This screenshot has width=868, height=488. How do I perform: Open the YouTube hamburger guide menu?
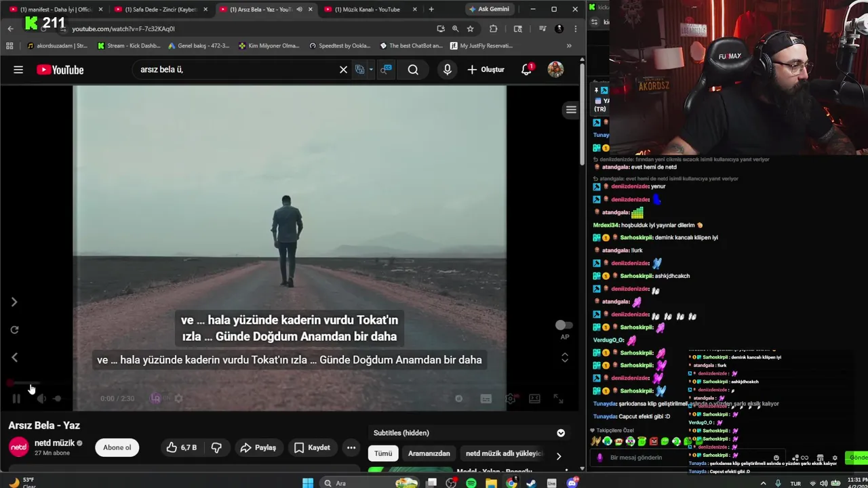[18, 70]
